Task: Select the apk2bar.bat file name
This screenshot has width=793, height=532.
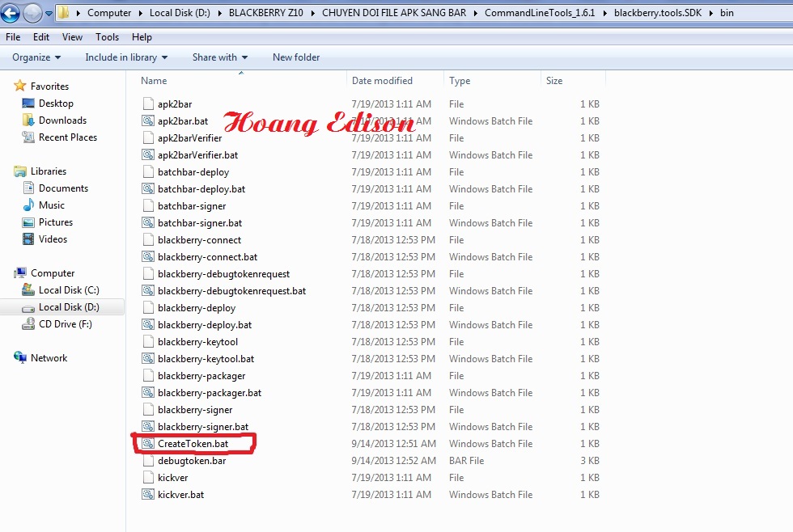Action: (x=183, y=121)
